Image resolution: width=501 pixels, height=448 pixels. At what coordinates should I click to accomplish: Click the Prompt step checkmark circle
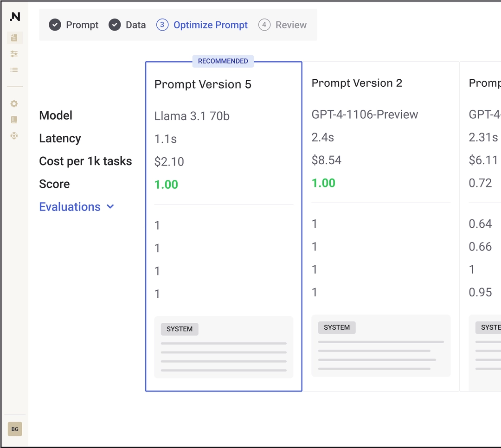click(55, 25)
